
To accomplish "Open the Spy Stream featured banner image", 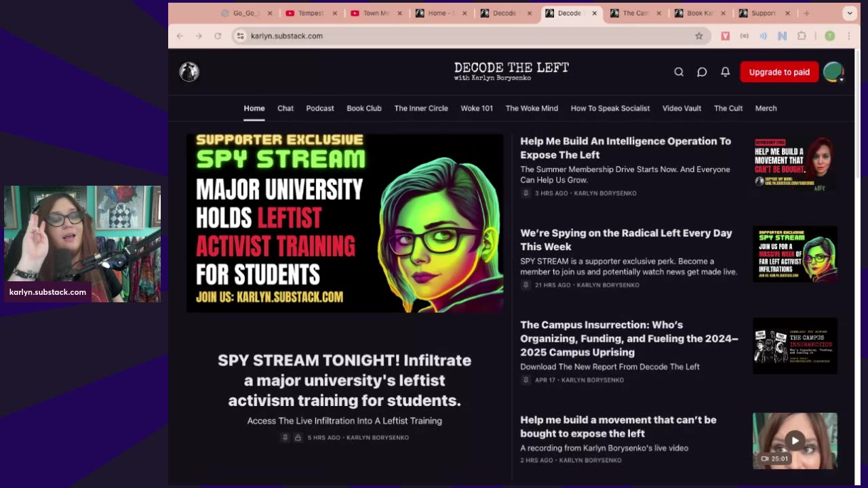I will coord(345,223).
